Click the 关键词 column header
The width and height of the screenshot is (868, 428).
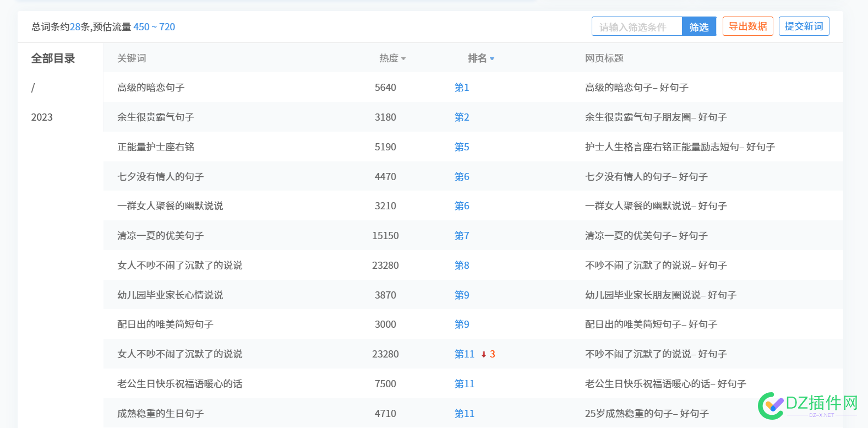pyautogui.click(x=132, y=58)
